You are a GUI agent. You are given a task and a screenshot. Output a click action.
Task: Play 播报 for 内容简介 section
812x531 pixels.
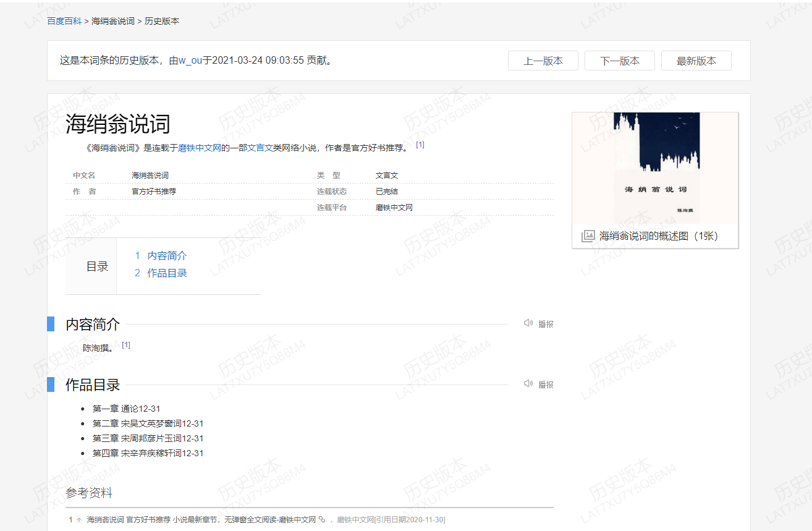546,323
